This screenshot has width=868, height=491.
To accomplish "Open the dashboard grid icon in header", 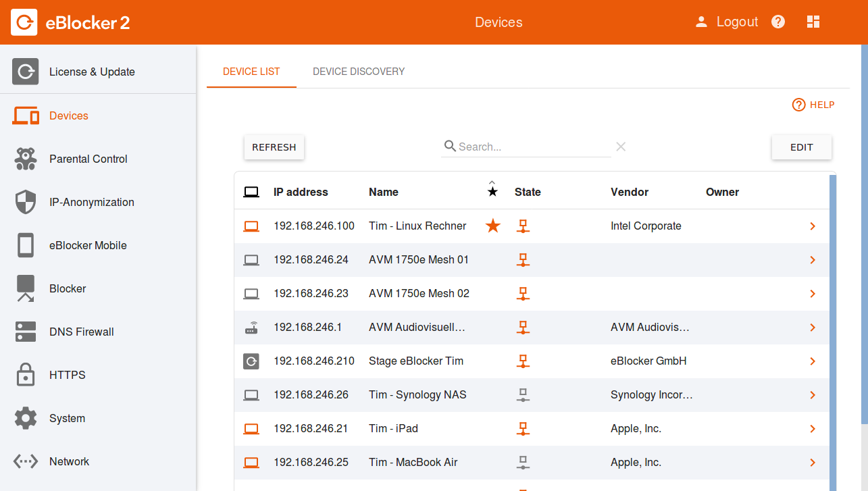I will click(813, 22).
